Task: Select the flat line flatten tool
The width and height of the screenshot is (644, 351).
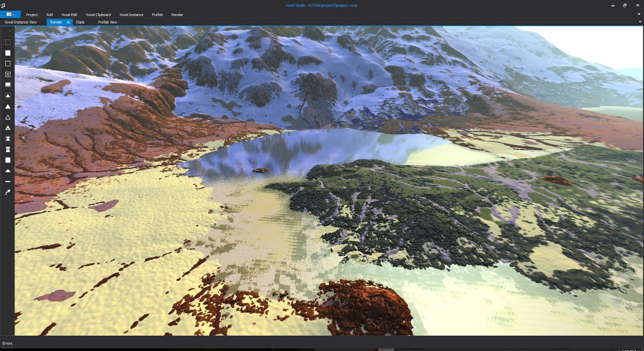Action: coord(8,181)
